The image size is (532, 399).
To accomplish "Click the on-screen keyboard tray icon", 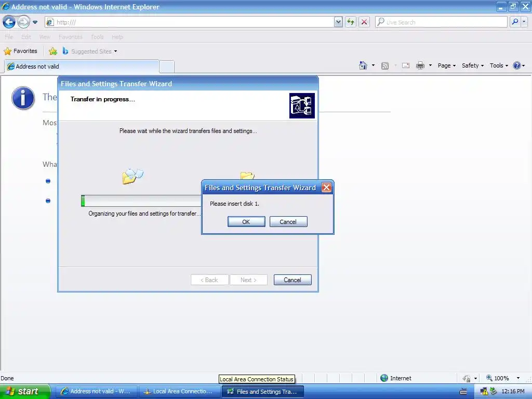I will 463,392.
